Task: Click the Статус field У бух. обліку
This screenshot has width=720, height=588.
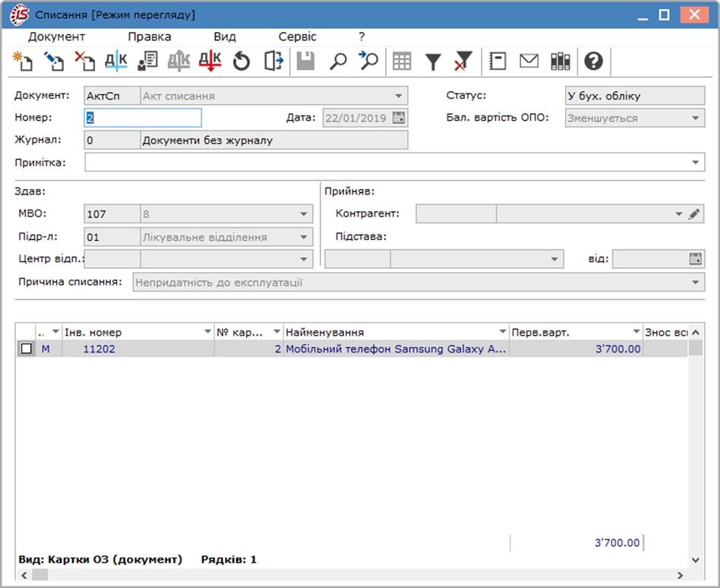Action: 635,96
